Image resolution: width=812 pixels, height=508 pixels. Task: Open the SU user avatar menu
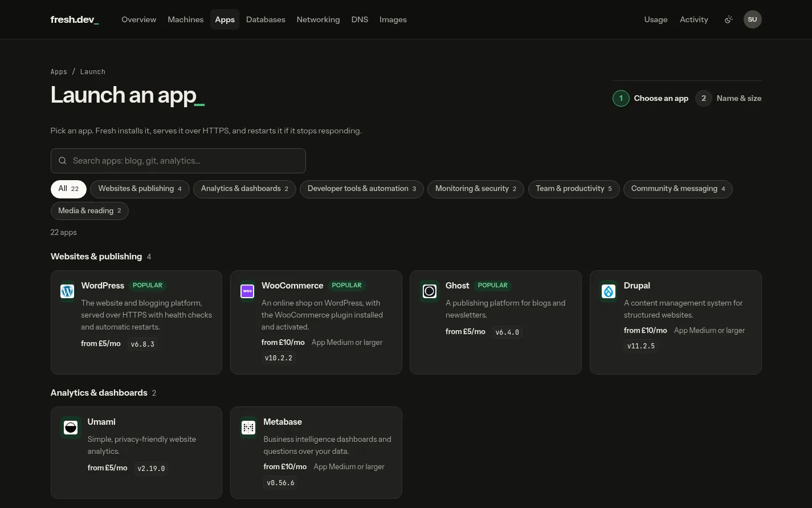coord(753,19)
